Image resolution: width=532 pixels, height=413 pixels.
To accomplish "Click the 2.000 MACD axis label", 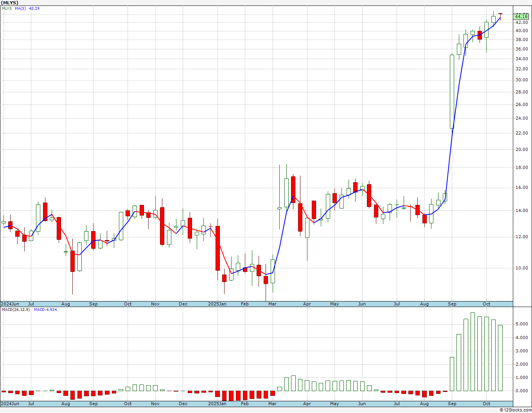I will [x=521, y=364].
